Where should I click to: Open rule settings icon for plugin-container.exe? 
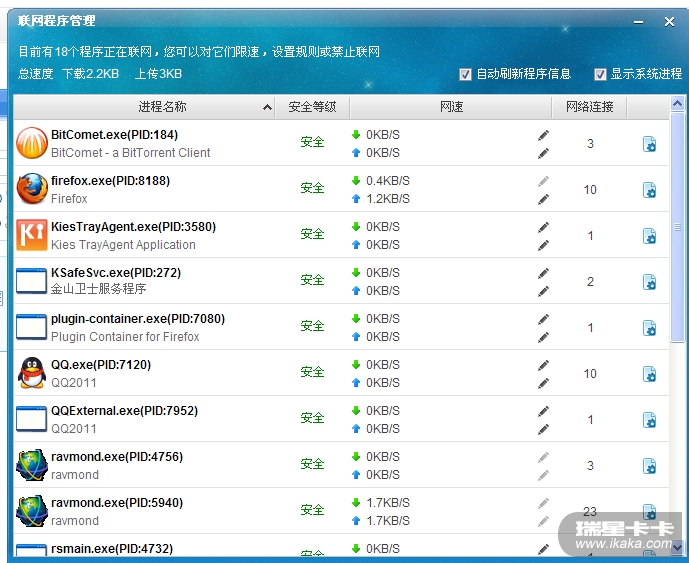pyautogui.click(x=649, y=328)
